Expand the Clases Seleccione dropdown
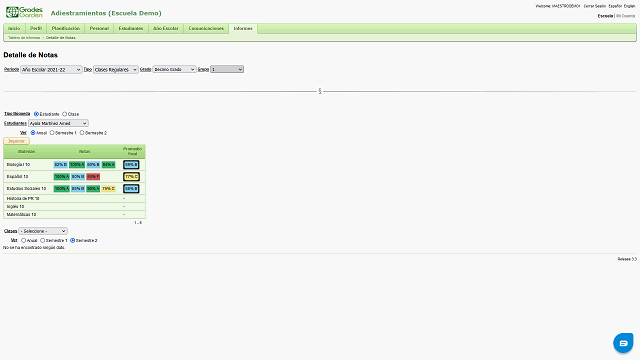 [43, 231]
